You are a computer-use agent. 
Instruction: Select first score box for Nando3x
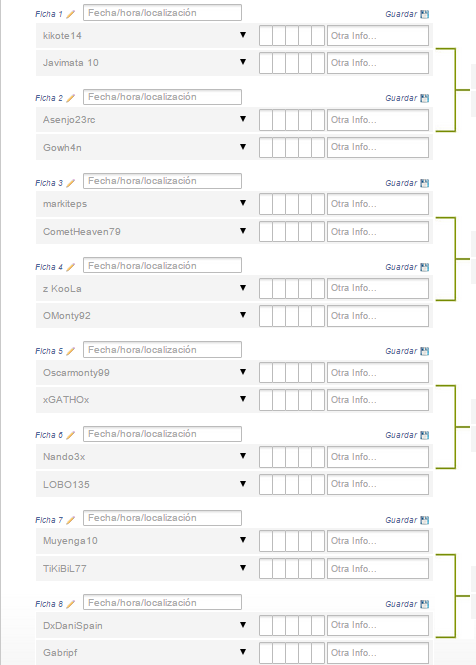[x=266, y=457]
